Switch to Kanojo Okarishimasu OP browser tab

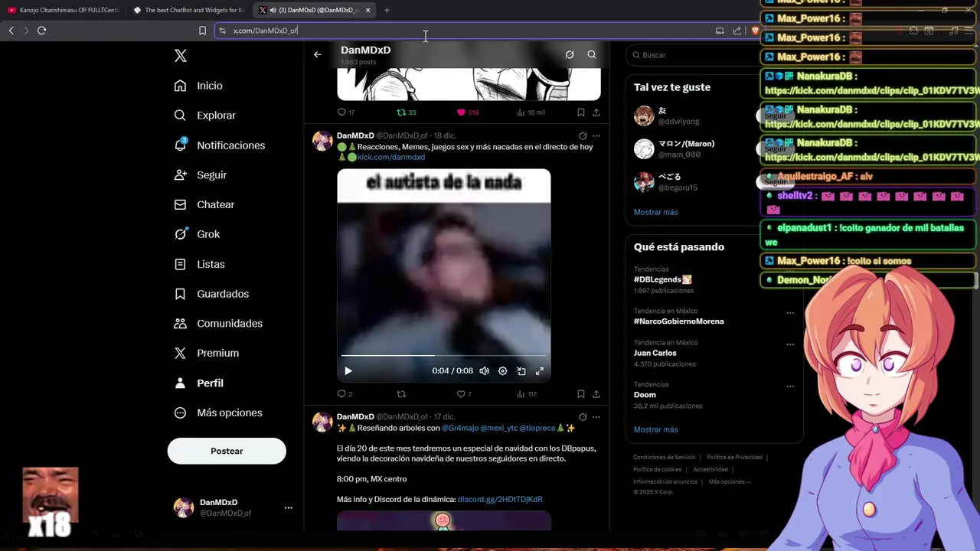tap(63, 10)
